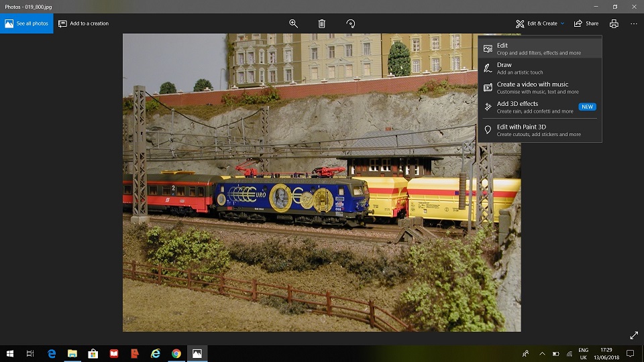
Task: Select Edit from the dropdown menu
Action: [x=539, y=49]
